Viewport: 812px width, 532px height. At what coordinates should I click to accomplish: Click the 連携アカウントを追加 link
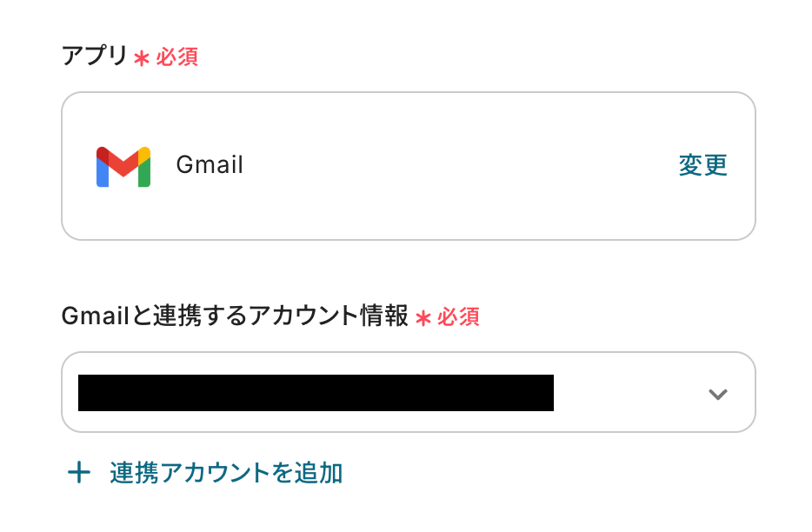[x=226, y=473]
